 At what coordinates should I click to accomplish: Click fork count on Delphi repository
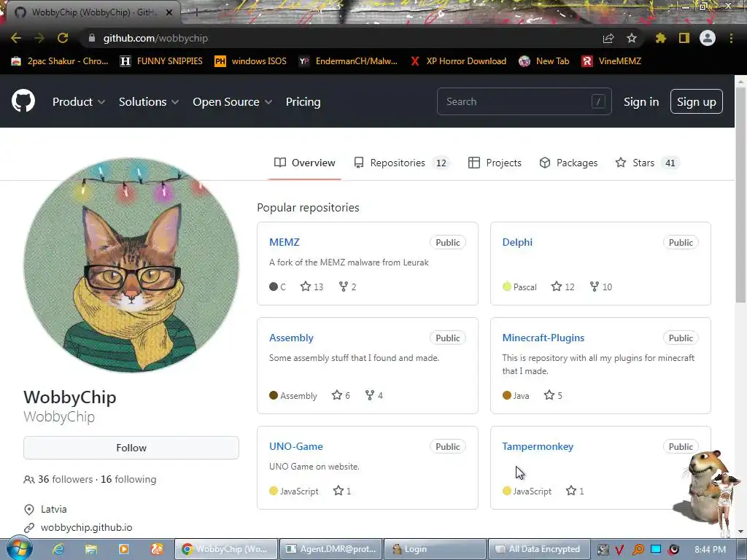click(x=607, y=287)
